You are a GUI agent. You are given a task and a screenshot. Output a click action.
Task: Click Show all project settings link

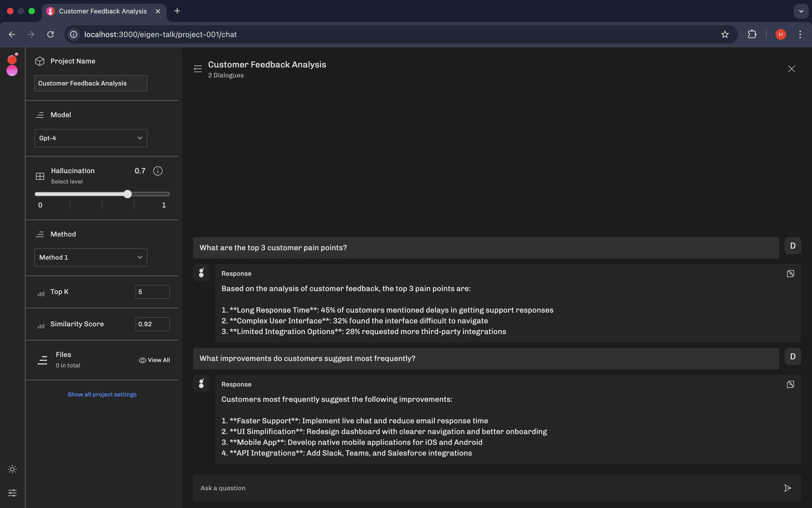point(102,395)
